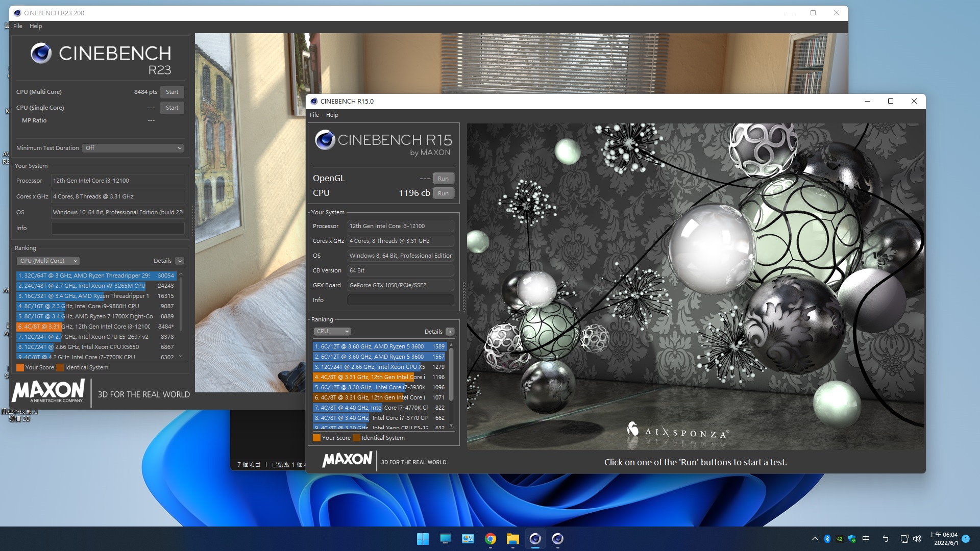Select the R15 Core i7-4770K row scoring 822

[x=380, y=408]
